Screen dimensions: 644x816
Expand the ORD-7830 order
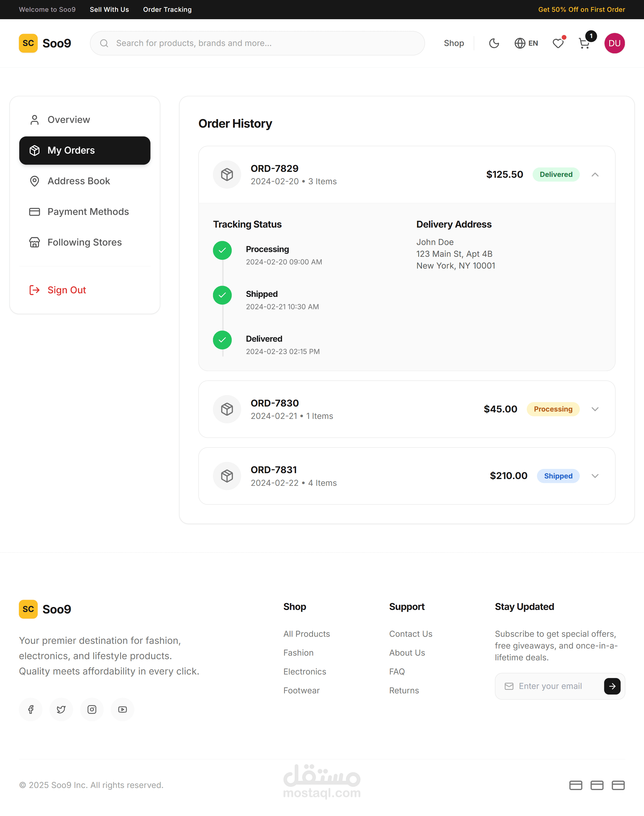pyautogui.click(x=595, y=409)
